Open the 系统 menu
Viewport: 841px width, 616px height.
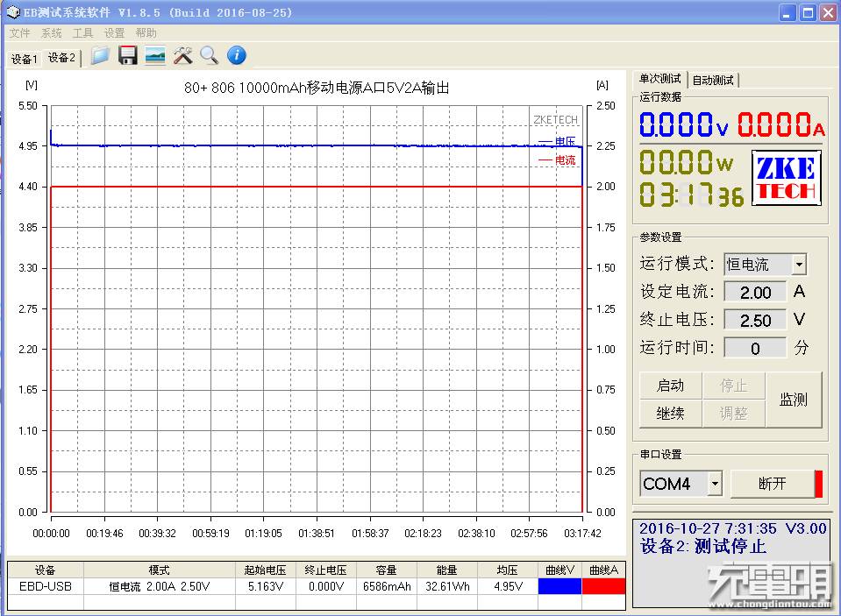click(x=51, y=33)
